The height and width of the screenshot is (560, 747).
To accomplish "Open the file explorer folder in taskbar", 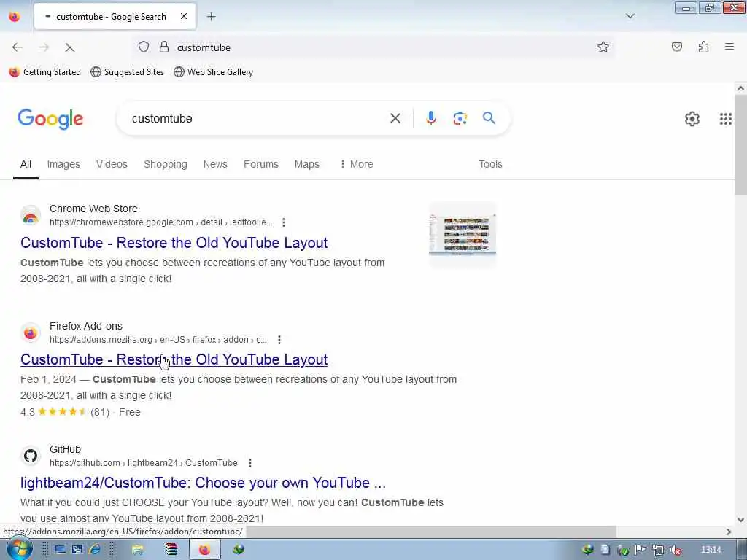I will [138, 550].
